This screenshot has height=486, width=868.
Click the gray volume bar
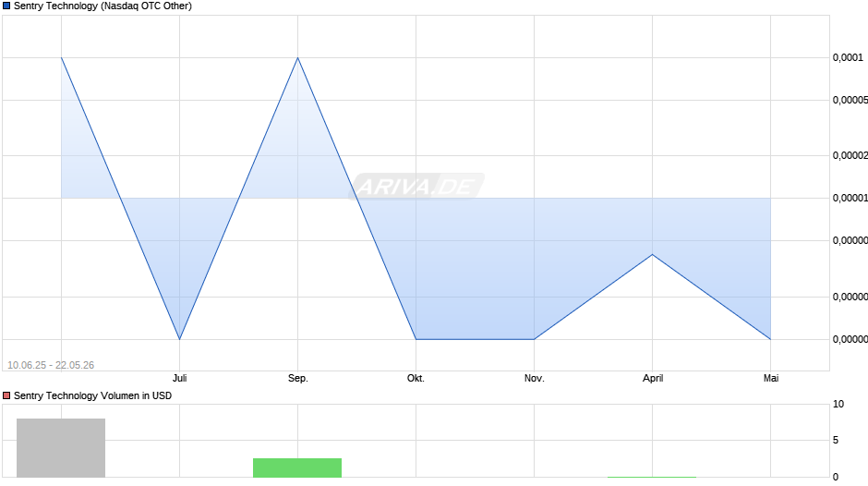pos(61,448)
